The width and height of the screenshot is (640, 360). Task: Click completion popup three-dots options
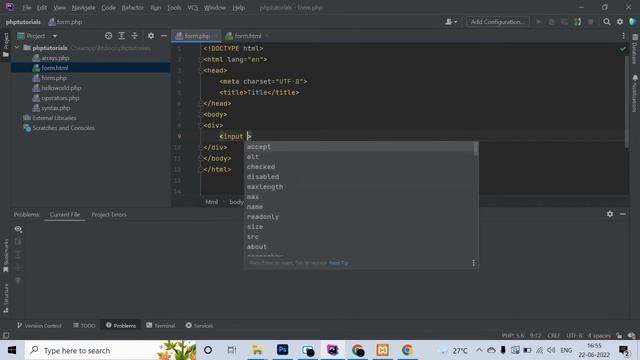pos(473,263)
